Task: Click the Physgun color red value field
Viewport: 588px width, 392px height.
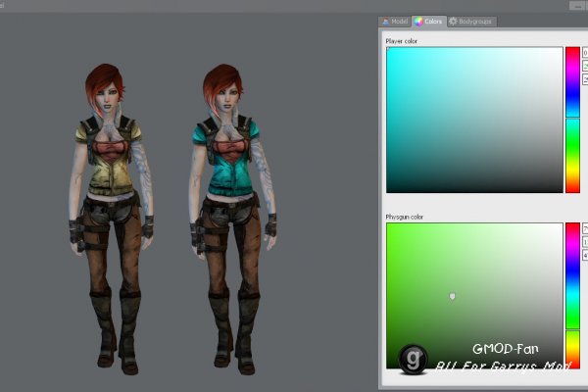Action: click(585, 228)
